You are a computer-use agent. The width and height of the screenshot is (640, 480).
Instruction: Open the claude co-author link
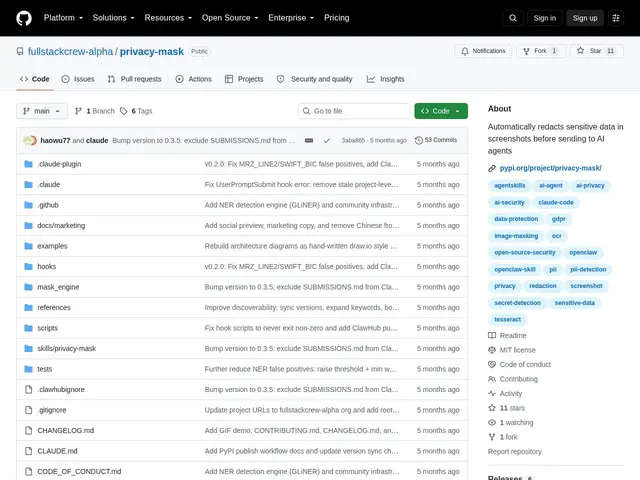97,140
